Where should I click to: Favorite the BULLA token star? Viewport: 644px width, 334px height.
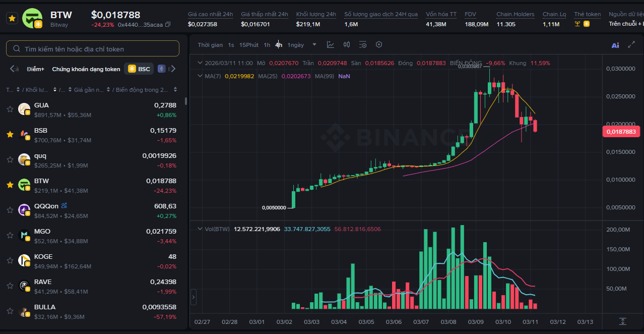[10, 311]
